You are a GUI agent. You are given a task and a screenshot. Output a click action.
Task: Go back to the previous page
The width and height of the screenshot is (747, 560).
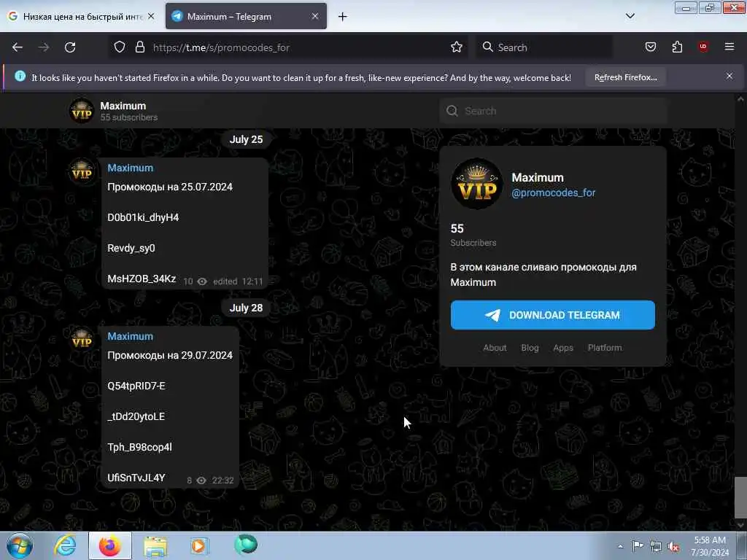click(x=18, y=47)
